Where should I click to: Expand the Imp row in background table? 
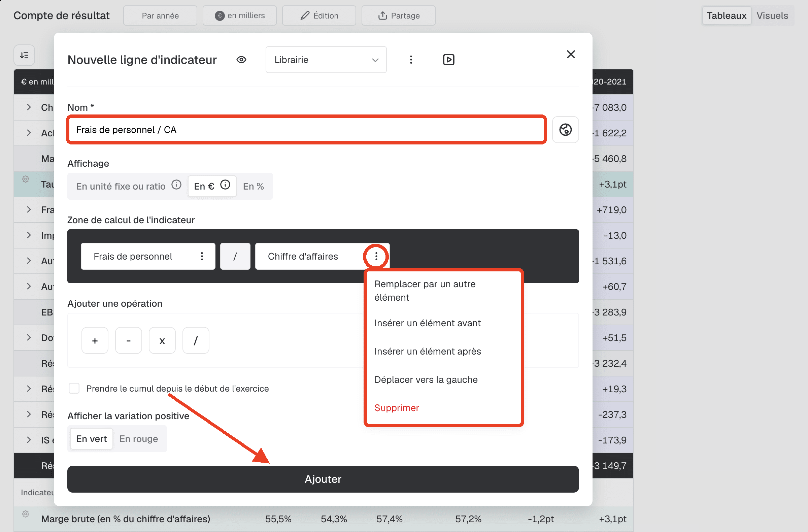pos(29,235)
